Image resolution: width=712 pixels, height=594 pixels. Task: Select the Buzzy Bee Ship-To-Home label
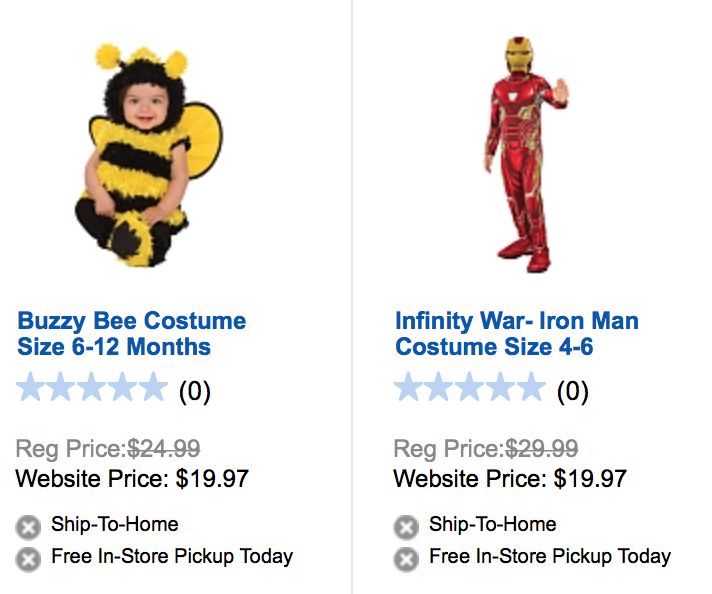point(114,524)
